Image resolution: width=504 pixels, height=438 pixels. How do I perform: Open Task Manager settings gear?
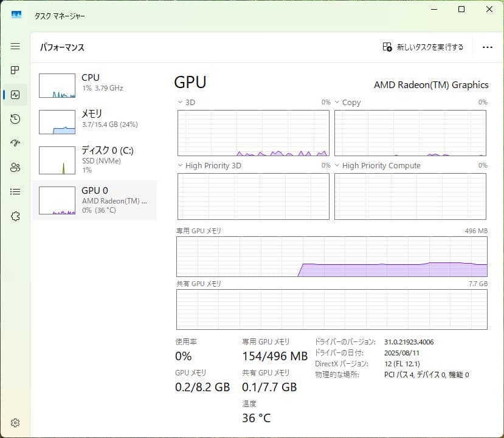coord(15,423)
